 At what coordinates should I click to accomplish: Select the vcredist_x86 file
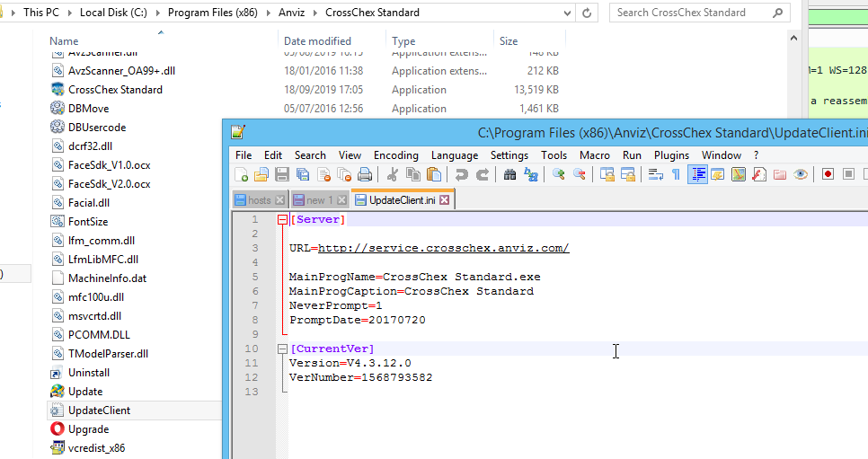[x=96, y=448]
